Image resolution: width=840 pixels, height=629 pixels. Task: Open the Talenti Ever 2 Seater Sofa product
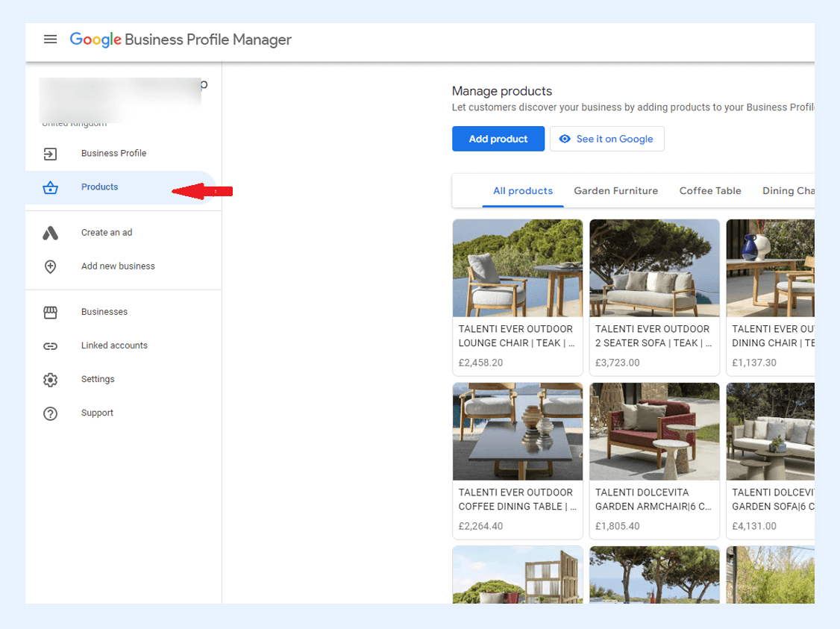point(654,297)
